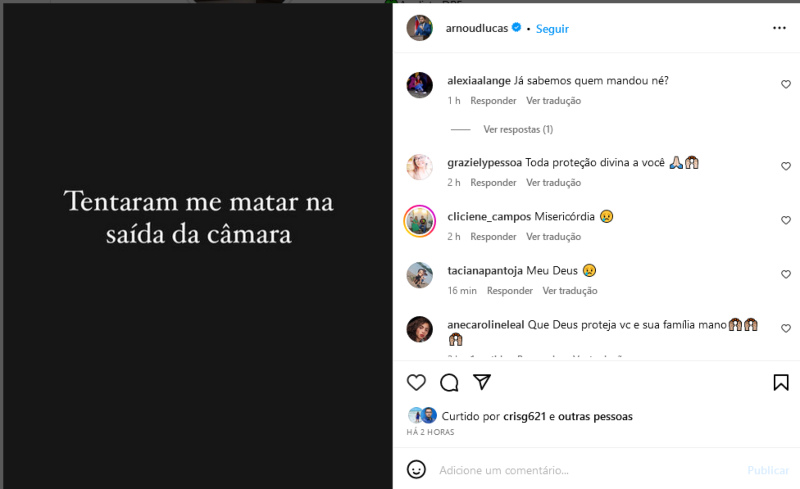800x489 pixels.
Task: Open arnoudlucas profile from username
Action: tap(476, 29)
